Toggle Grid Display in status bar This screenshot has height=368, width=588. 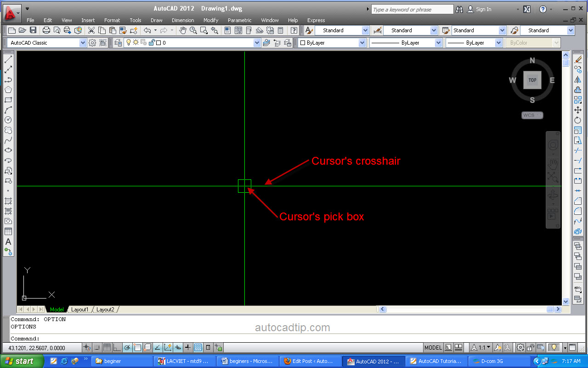[x=107, y=347]
